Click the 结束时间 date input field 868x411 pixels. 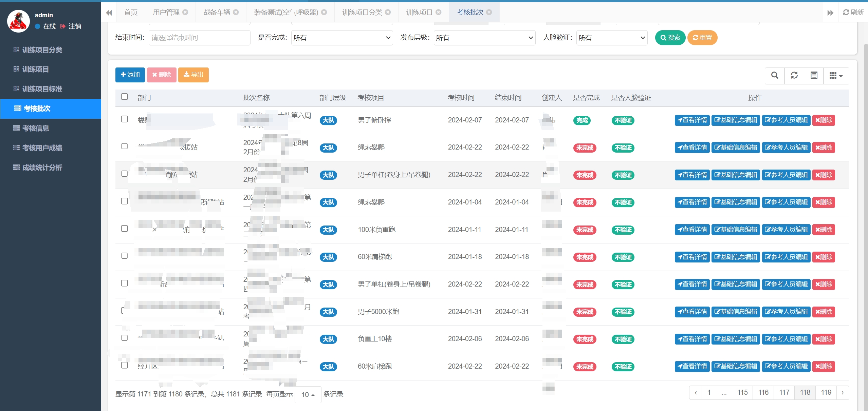(x=199, y=38)
